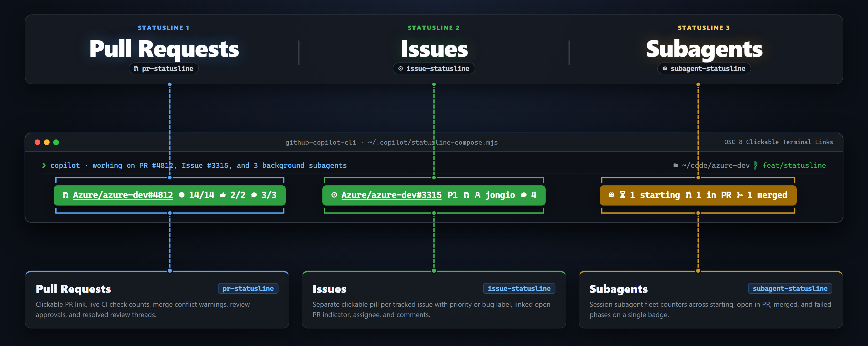Click the issue-statusline badge in the Issues card

coord(519,288)
